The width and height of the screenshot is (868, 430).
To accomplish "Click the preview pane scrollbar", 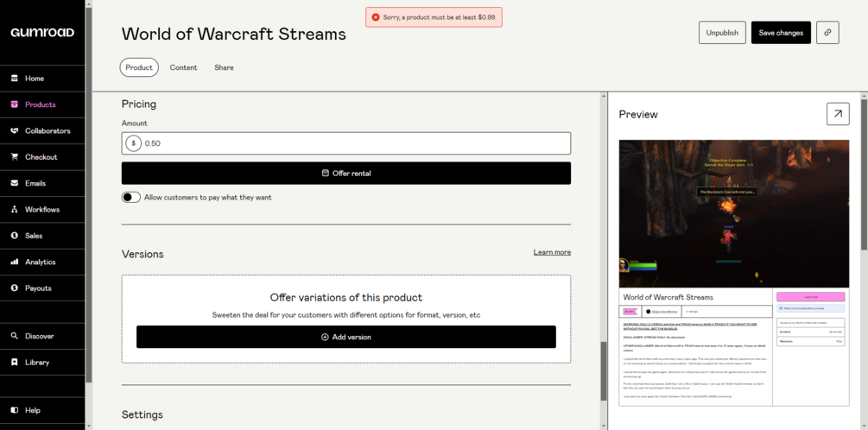I will 865,174.
